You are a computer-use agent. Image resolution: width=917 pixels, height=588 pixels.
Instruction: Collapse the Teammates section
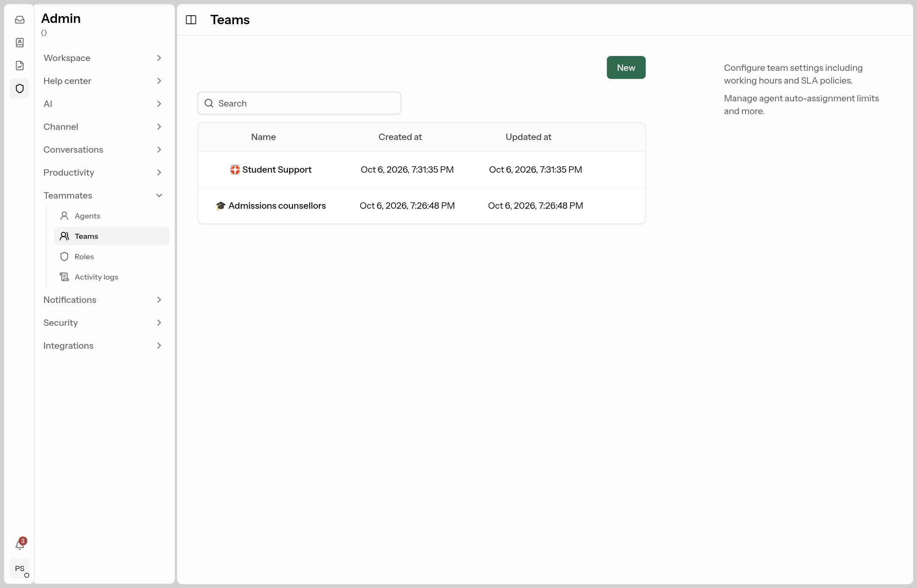click(103, 196)
